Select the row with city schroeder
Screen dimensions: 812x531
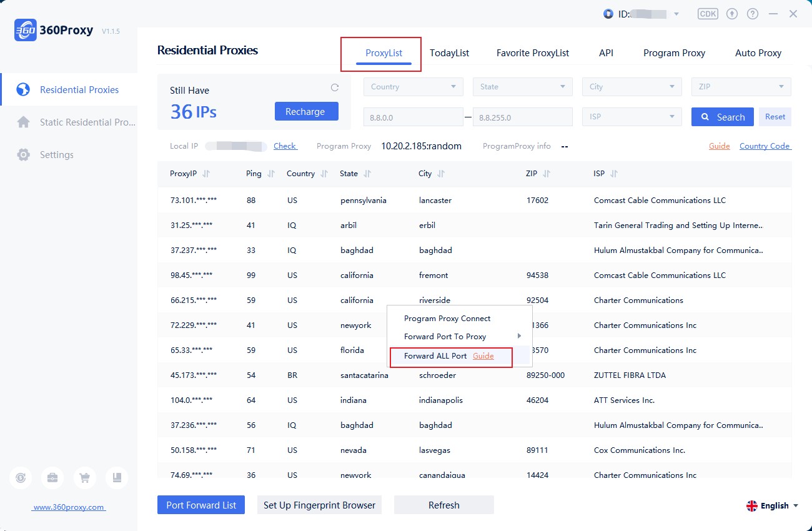[x=475, y=375]
